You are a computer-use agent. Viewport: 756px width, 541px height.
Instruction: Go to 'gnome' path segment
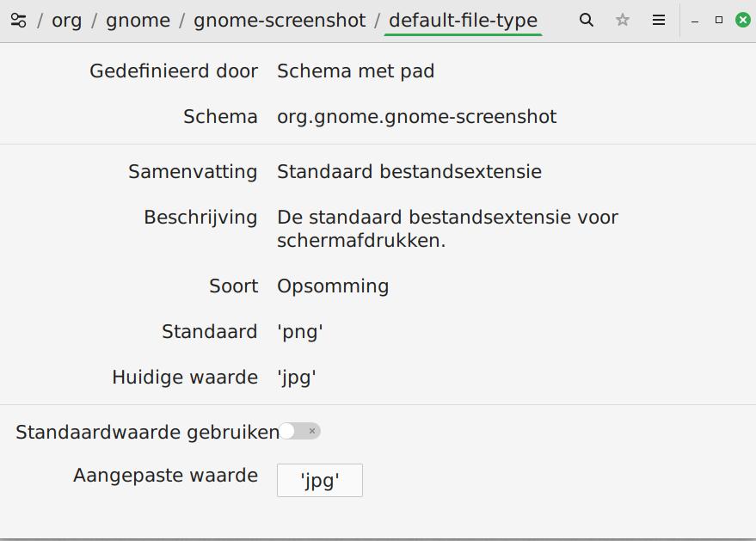pos(138,20)
